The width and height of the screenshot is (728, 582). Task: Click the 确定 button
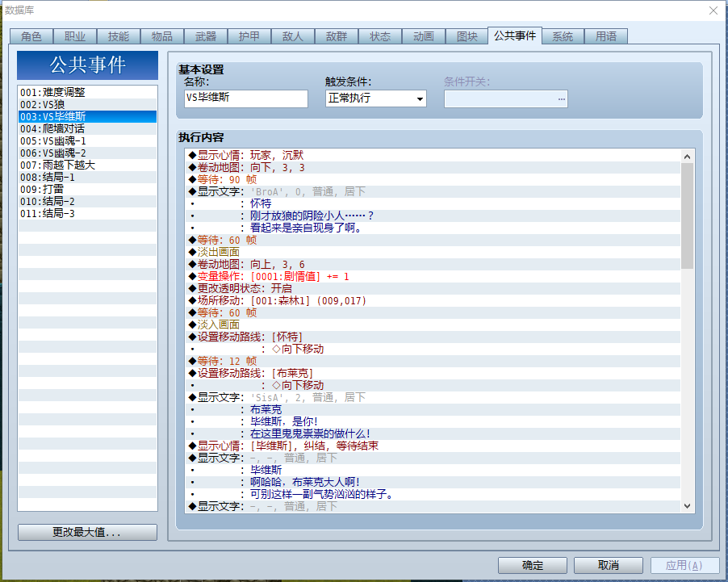(x=533, y=565)
